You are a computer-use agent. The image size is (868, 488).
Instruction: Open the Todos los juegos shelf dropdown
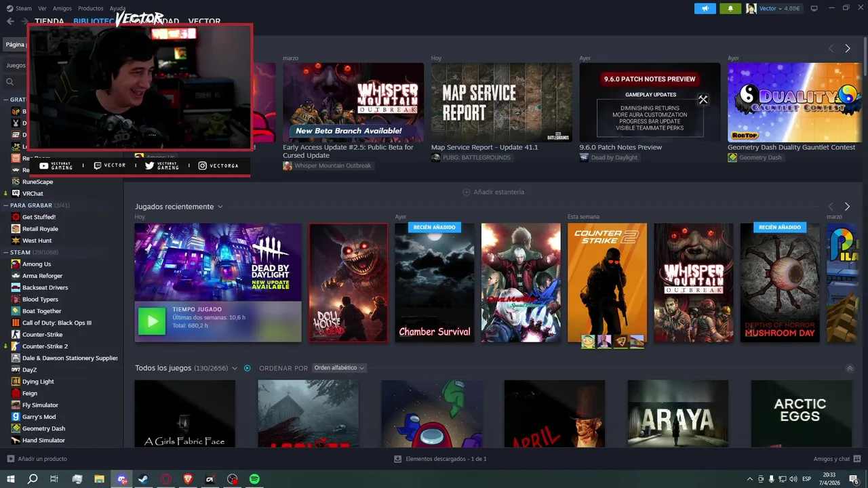point(235,368)
